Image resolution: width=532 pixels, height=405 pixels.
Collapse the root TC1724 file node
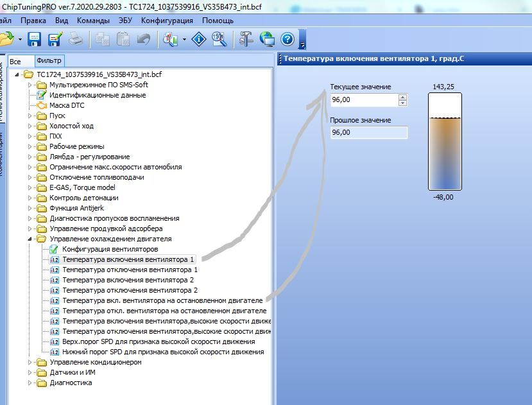point(17,74)
